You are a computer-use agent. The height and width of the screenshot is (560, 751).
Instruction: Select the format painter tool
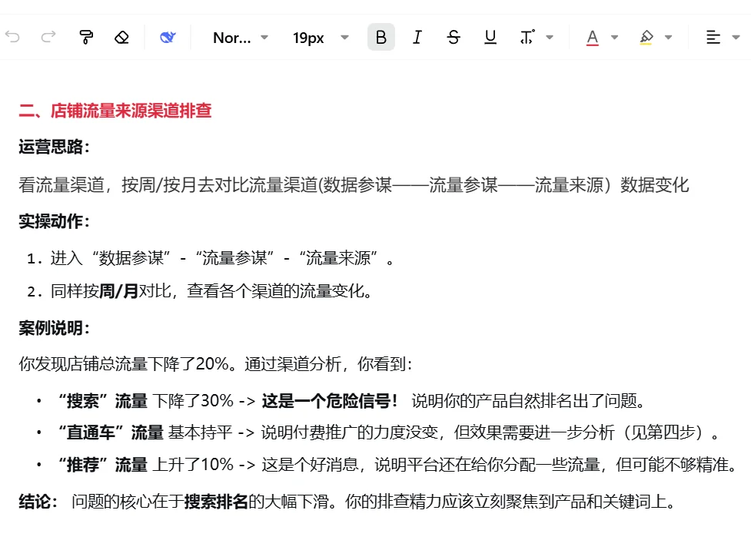[x=86, y=37]
